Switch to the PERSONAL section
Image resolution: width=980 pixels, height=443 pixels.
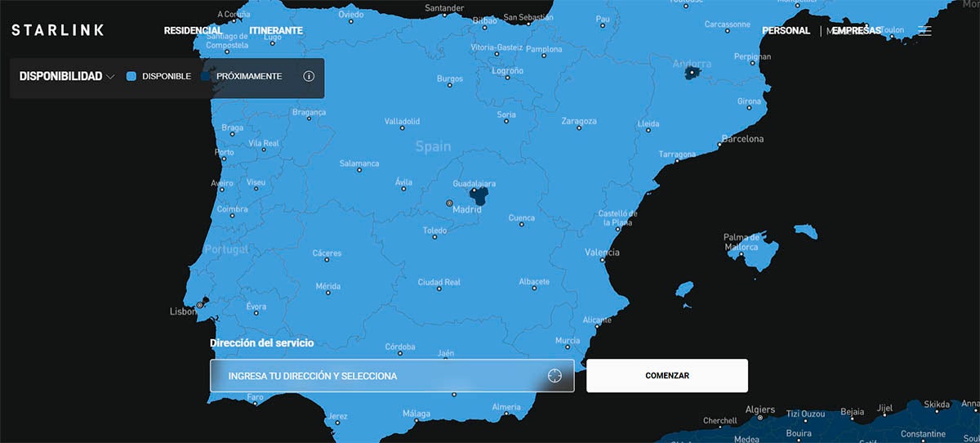786,30
